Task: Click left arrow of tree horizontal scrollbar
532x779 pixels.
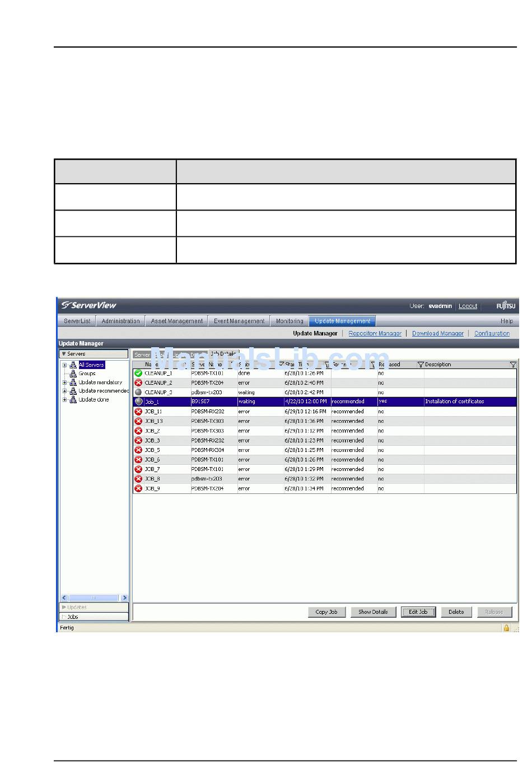Action: 64,598
